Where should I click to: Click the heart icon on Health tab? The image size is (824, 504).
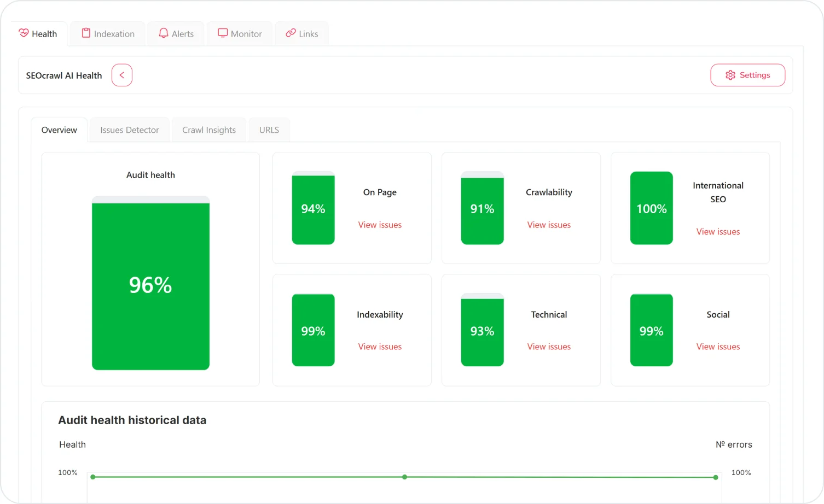click(24, 33)
